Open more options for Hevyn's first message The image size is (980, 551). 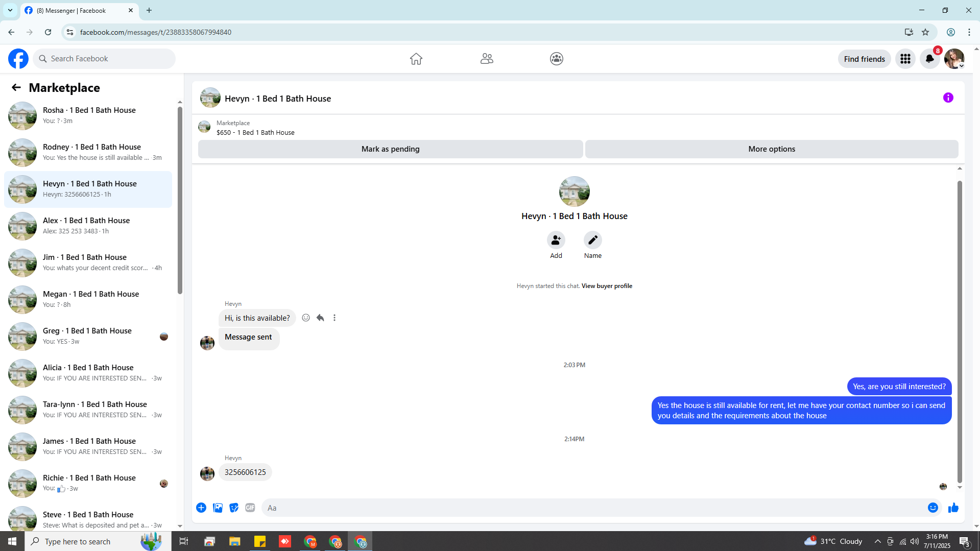(x=334, y=318)
